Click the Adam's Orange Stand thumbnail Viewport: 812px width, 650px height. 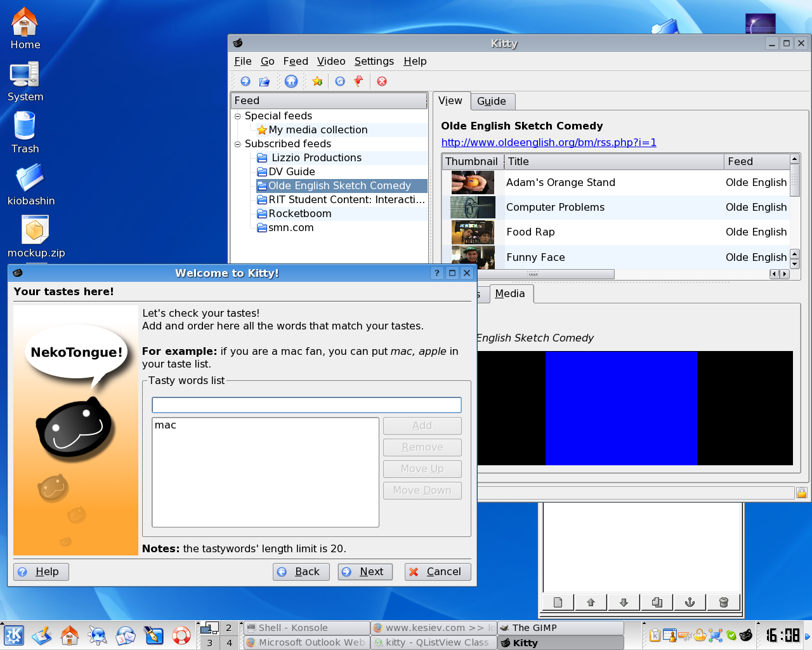coord(473,183)
